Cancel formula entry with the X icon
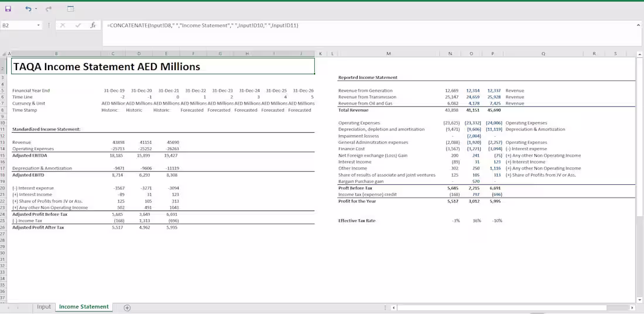 [63, 26]
